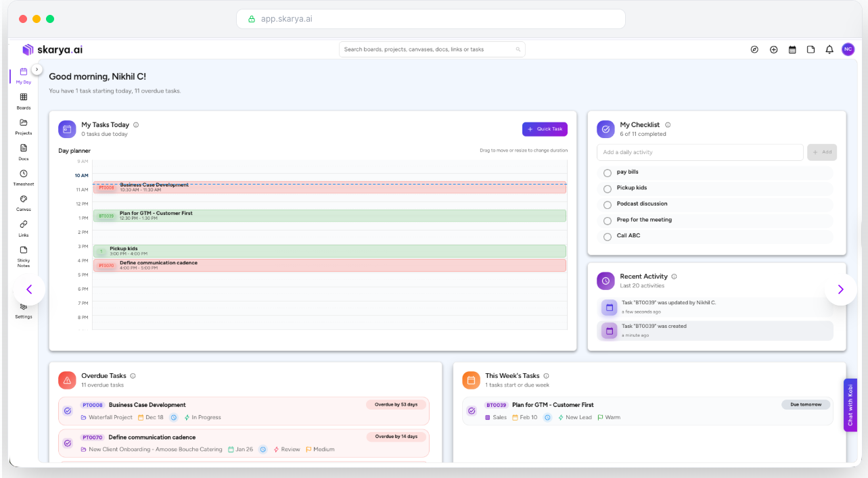
Task: Open Projects from the sidebar
Action: click(24, 126)
